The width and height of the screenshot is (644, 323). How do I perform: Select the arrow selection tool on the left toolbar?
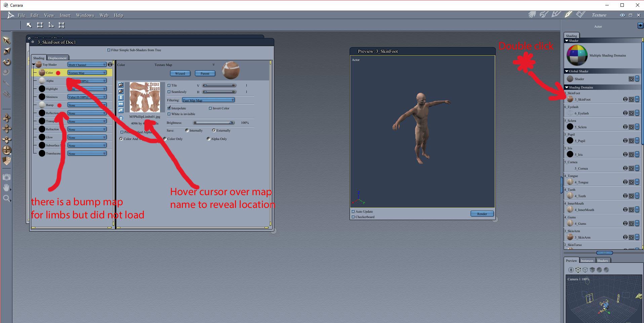point(6,40)
